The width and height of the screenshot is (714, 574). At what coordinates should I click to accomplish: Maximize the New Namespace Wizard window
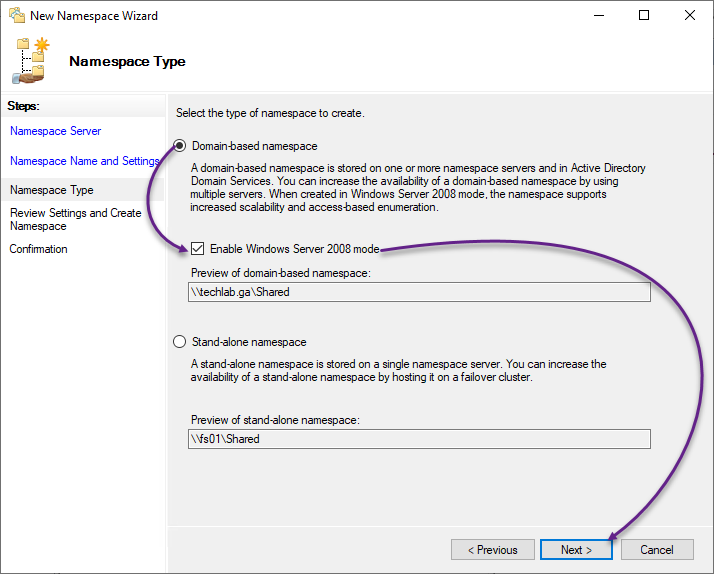point(644,15)
